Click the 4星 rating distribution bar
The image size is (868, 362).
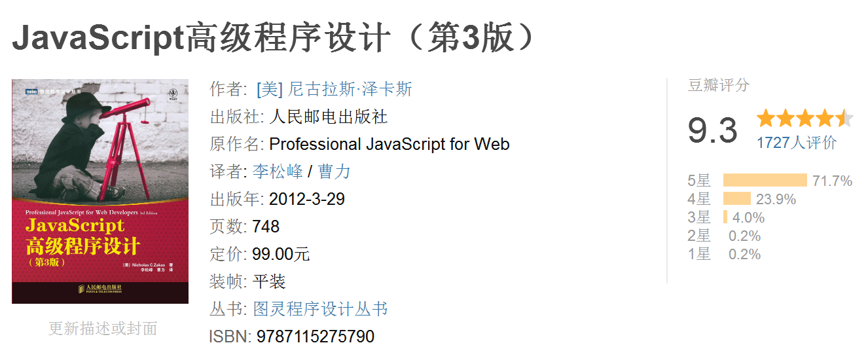736,199
